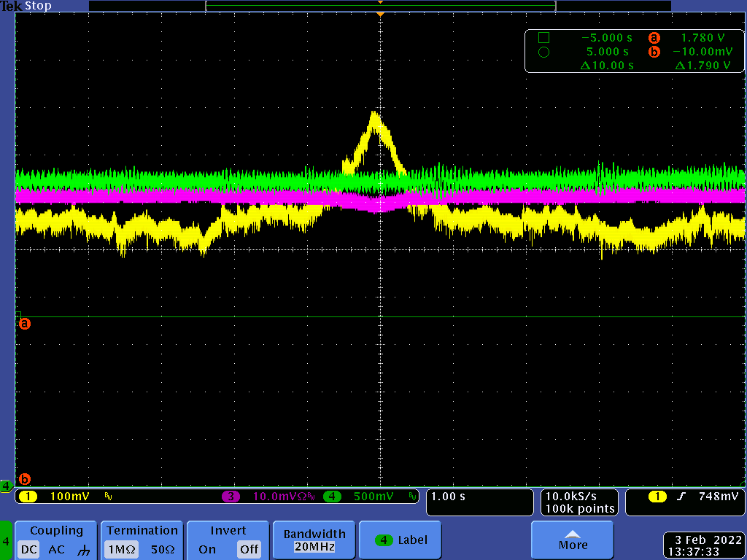This screenshot has width=747, height=560.
Task: Click the cursor 'b' marker near bottom left
Action: coord(24,479)
